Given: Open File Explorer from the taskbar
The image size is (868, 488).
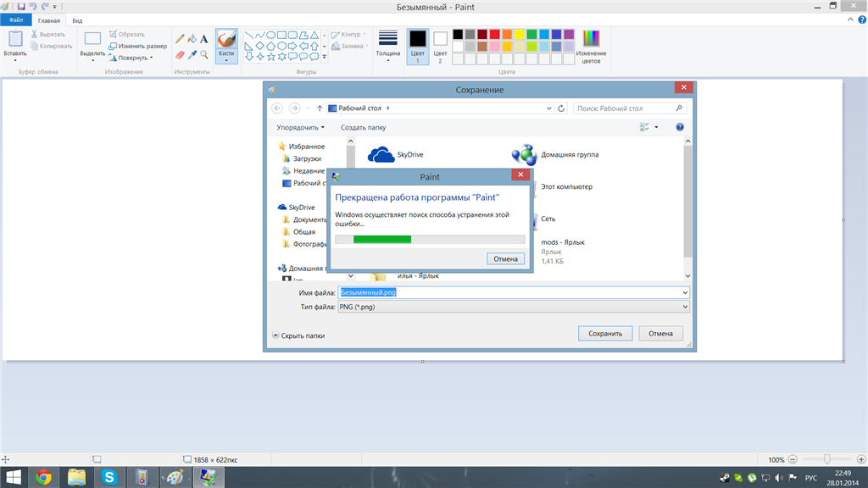Looking at the screenshot, I should (x=76, y=477).
